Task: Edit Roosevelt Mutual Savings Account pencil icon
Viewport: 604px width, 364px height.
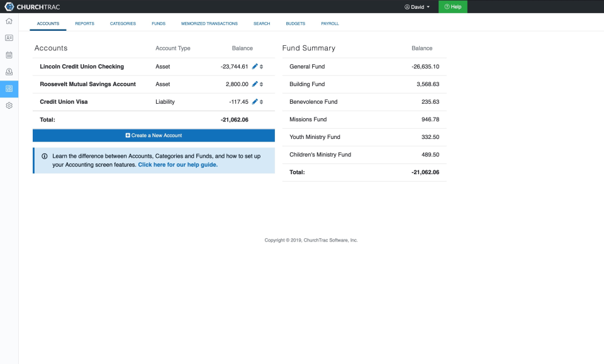Action: tap(255, 84)
